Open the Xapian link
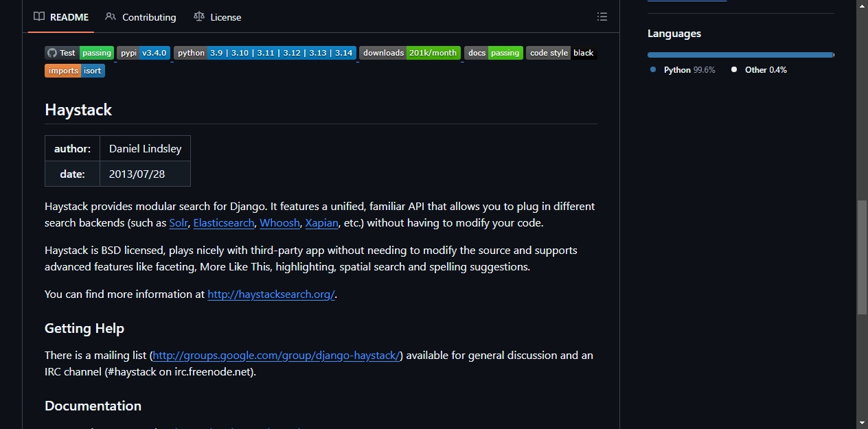Image resolution: width=868 pixels, height=429 pixels. (x=322, y=223)
